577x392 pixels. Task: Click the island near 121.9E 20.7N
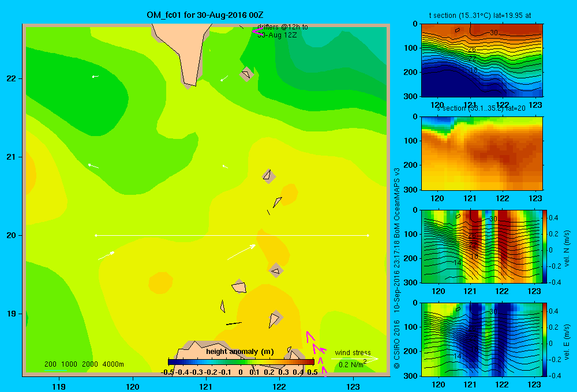268,175
